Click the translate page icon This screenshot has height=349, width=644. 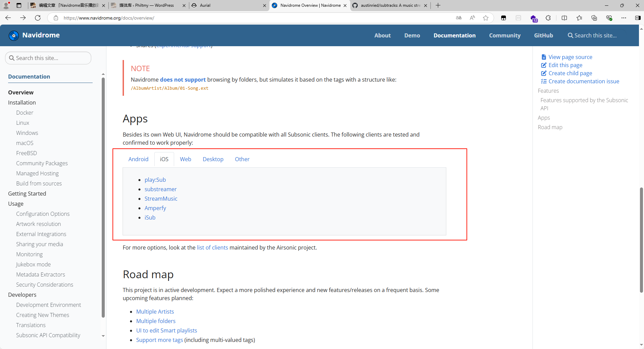(x=459, y=18)
